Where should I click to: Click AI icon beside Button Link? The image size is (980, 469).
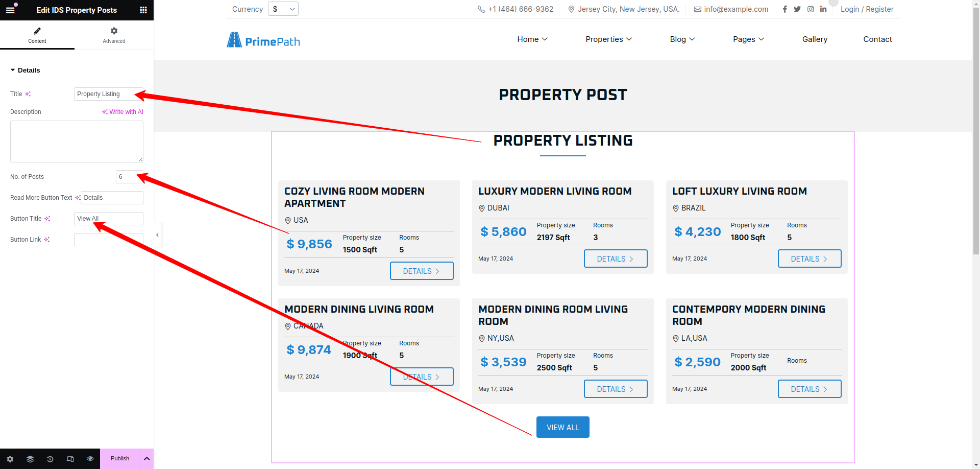[x=47, y=240]
